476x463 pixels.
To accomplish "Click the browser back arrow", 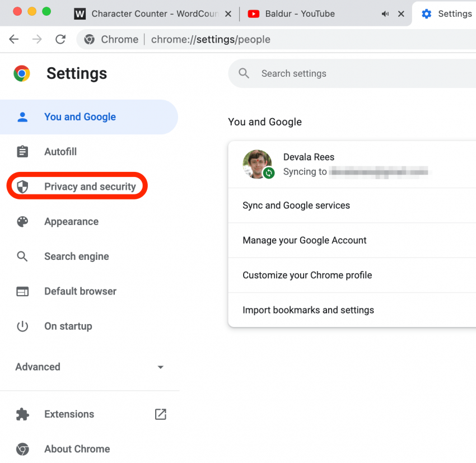I will (x=14, y=39).
